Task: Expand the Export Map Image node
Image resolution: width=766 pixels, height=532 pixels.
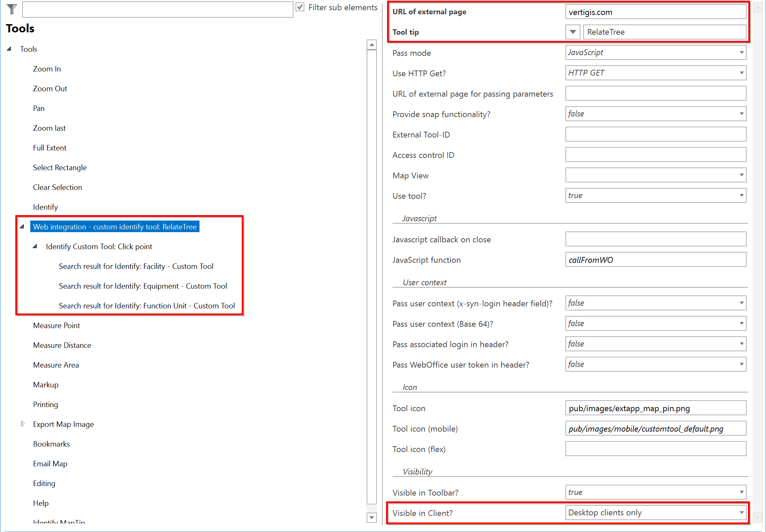Action: tap(23, 424)
